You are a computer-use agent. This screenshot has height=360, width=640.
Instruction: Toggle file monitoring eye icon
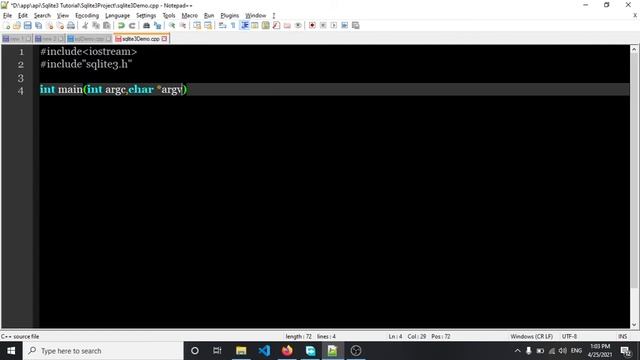[298, 25]
